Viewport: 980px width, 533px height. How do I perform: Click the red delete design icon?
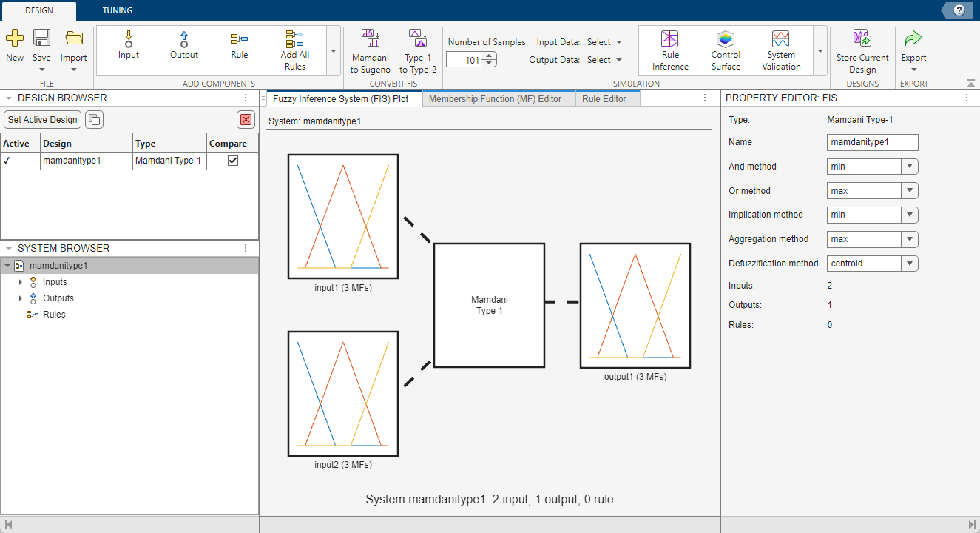tap(246, 120)
